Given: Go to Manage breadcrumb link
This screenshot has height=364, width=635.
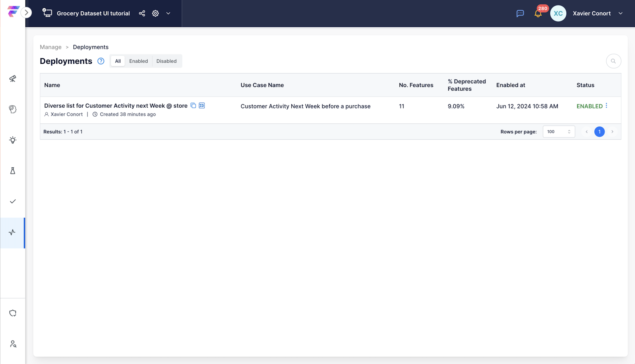Looking at the screenshot, I should (x=51, y=47).
